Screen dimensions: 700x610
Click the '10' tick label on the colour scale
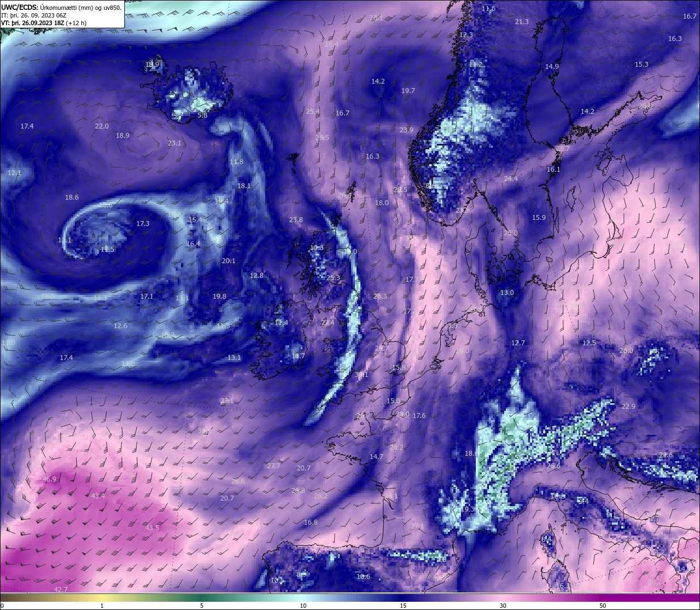click(303, 606)
